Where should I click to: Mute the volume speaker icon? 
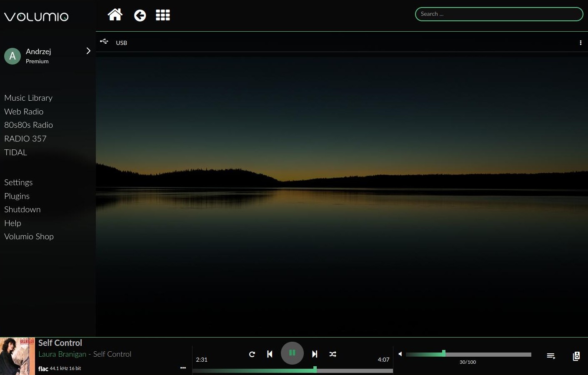coord(400,354)
